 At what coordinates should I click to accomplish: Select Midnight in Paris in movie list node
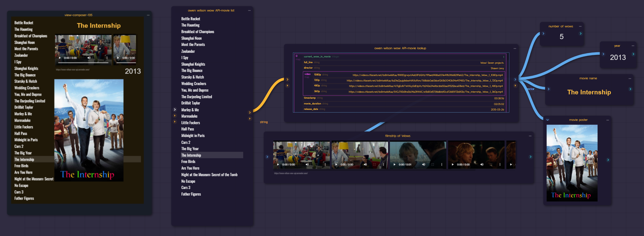click(x=193, y=136)
